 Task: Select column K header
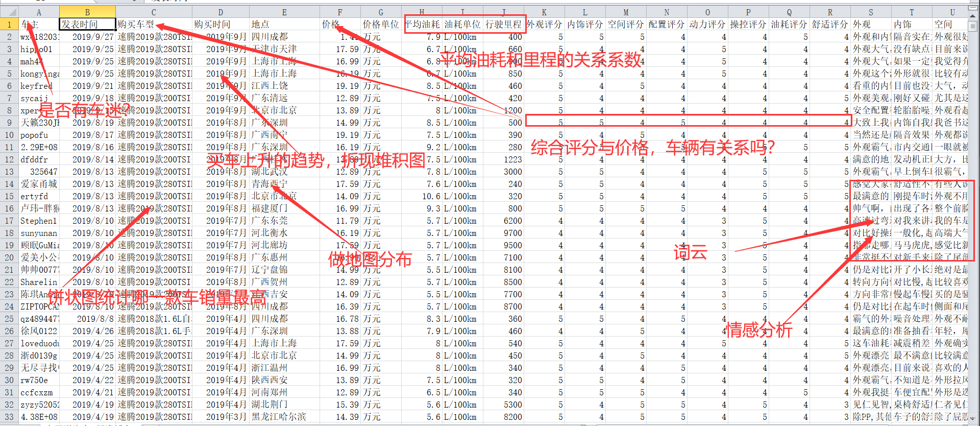(544, 12)
